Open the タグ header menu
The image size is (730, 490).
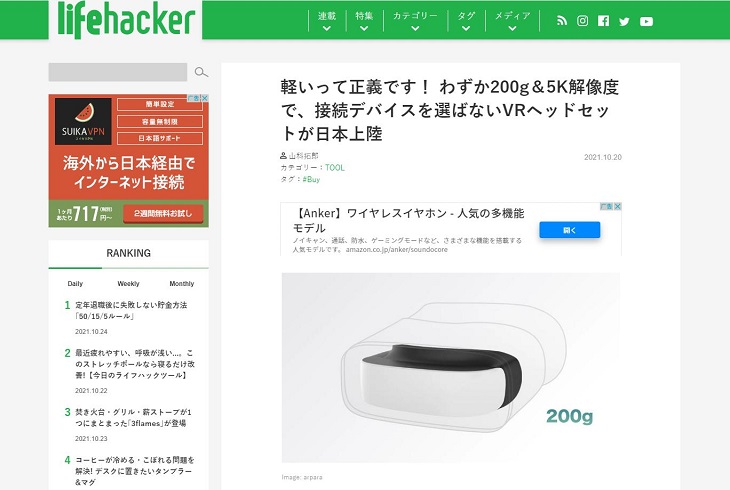pyautogui.click(x=466, y=21)
